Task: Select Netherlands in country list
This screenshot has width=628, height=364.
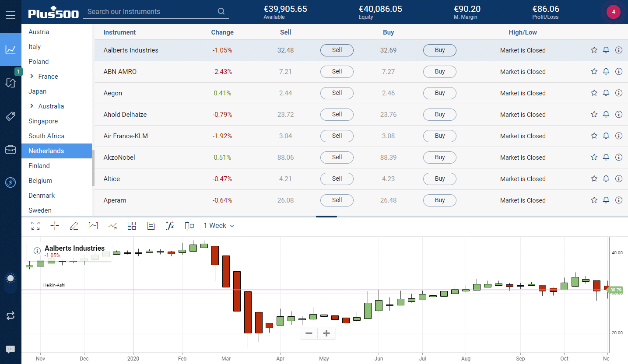Action: click(x=56, y=151)
